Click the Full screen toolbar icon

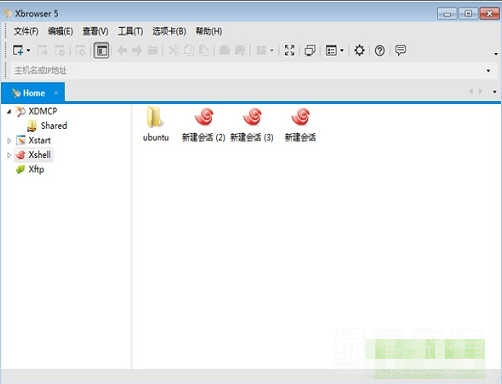(x=289, y=51)
